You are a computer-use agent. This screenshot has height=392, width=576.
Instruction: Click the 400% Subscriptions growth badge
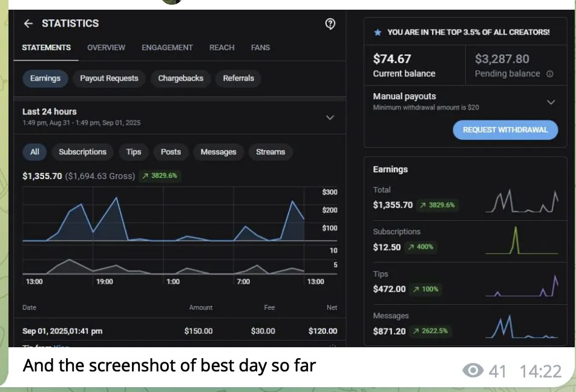tap(421, 247)
